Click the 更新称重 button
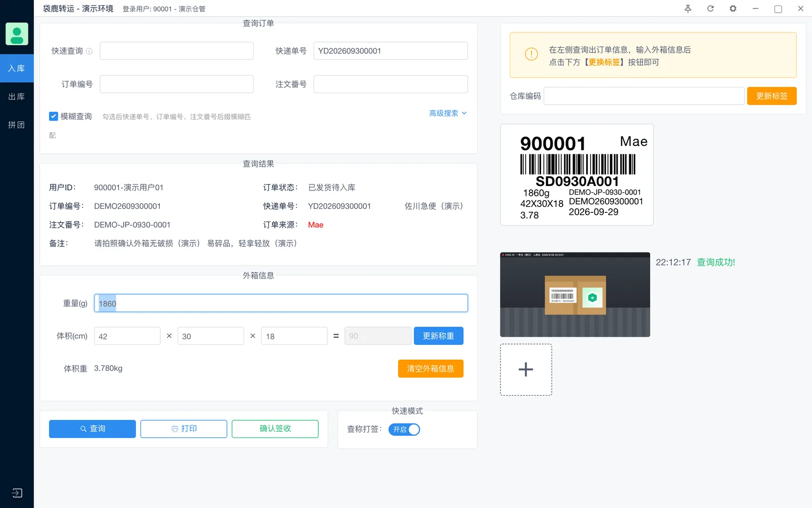The width and height of the screenshot is (812, 508). click(x=438, y=336)
